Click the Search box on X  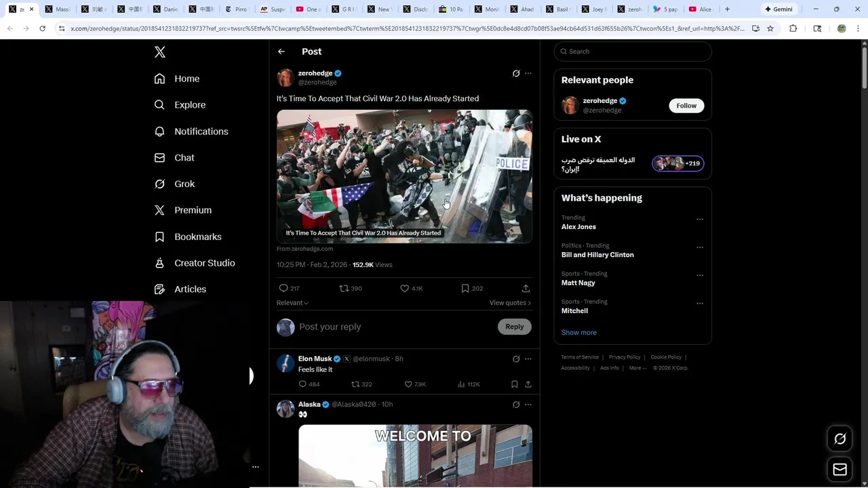coord(633,52)
